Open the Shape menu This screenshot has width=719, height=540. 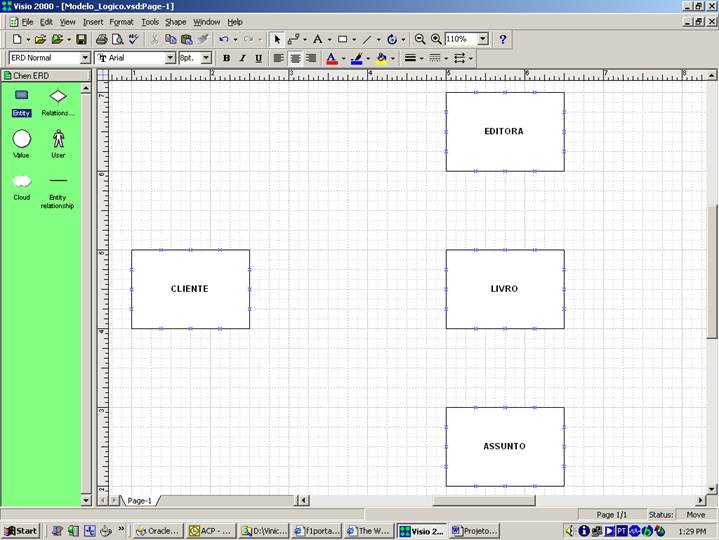[x=176, y=22]
